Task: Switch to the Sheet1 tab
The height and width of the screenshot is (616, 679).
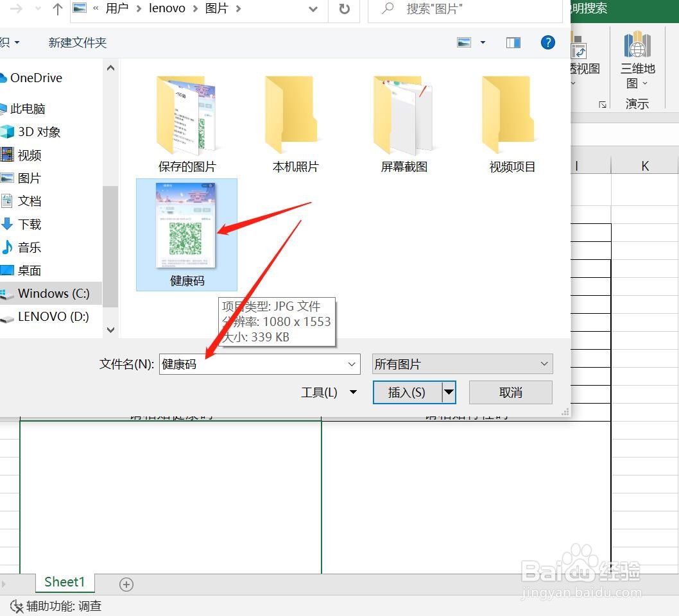Action: tap(65, 582)
